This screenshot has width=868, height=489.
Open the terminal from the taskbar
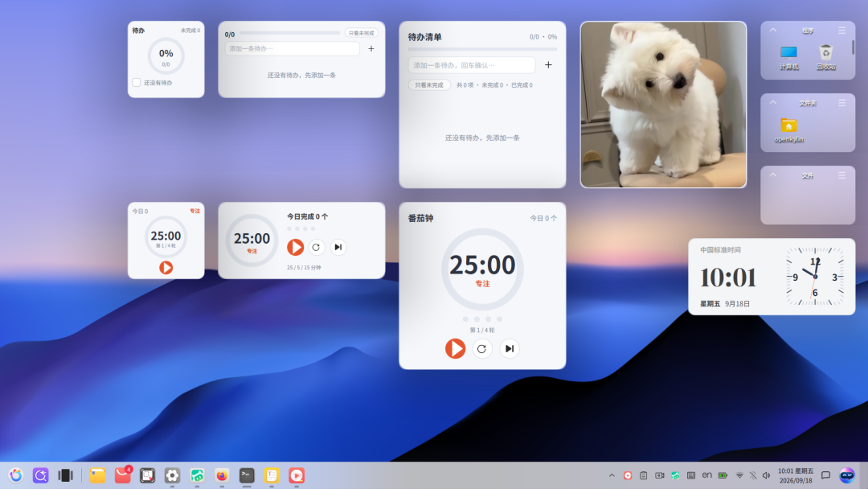click(247, 475)
